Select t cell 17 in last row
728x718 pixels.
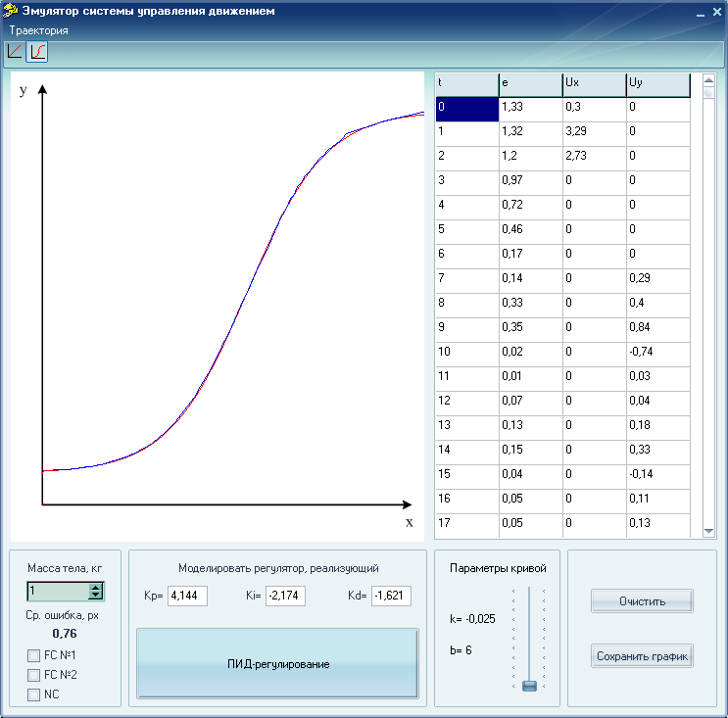tap(467, 525)
